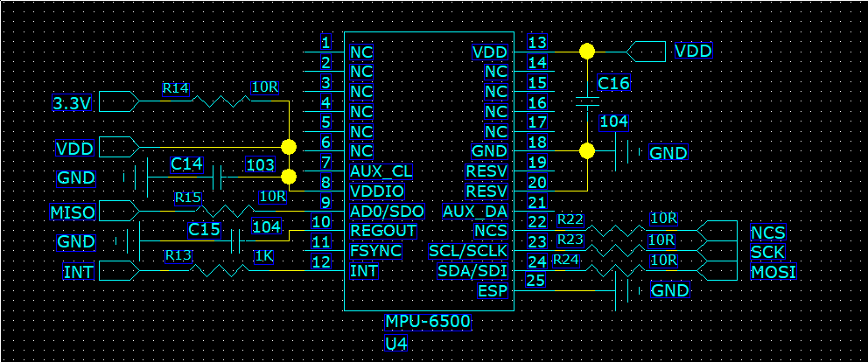The height and width of the screenshot is (362, 868).
Task: Click the REGOUT pin name
Action: (x=383, y=231)
